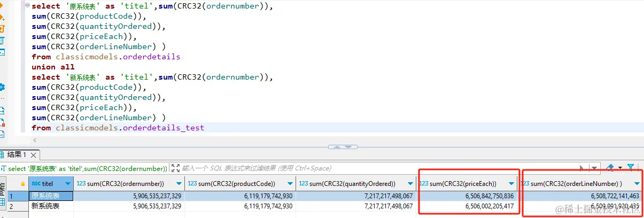Open the custom filters funnel icon
This screenshot has width=644, height=218.
[x=631, y=167]
